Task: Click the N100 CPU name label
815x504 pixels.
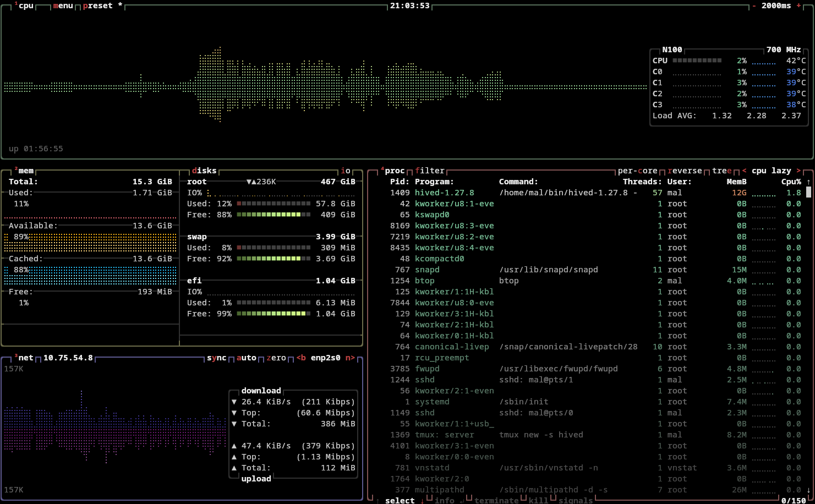Action: [x=672, y=50]
